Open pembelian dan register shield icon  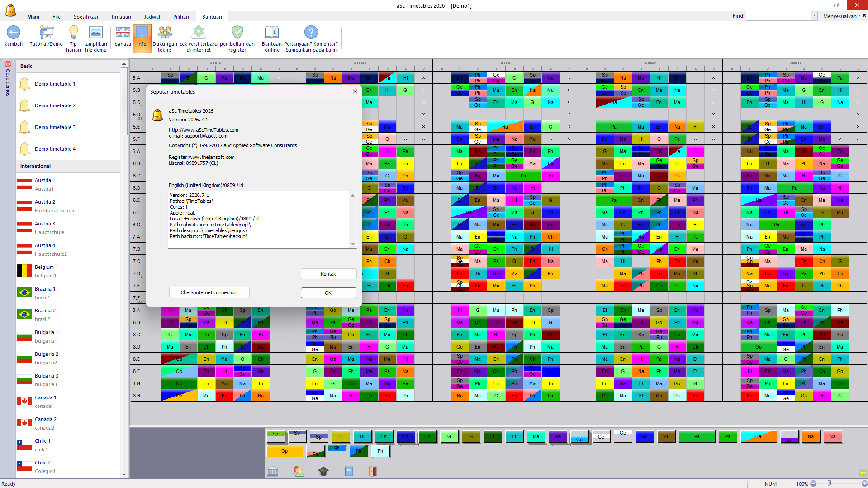coord(237,33)
